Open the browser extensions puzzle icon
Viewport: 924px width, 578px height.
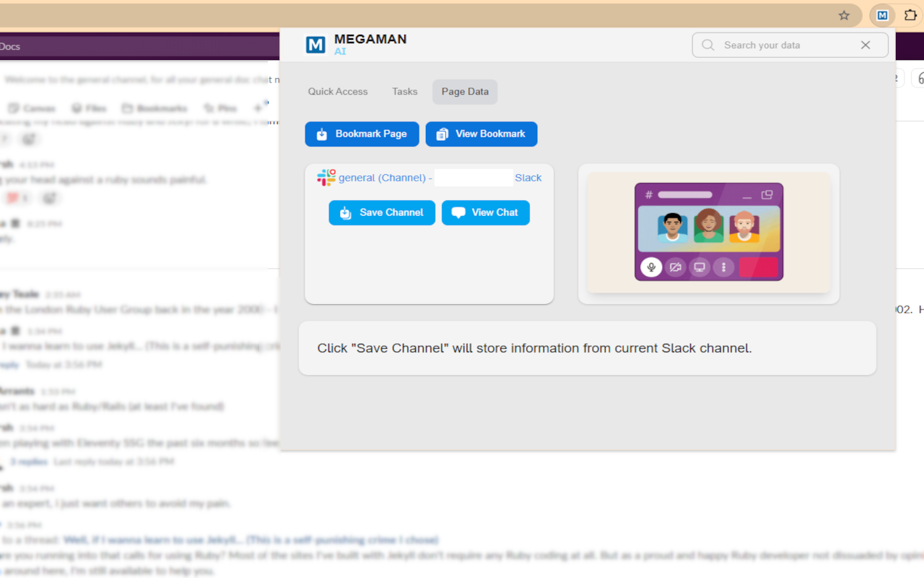(910, 15)
